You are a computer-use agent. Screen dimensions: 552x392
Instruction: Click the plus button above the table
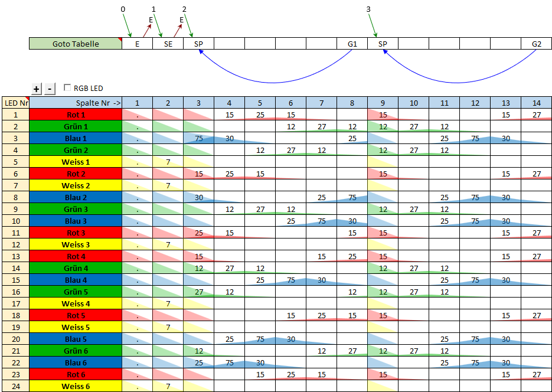tap(37, 89)
